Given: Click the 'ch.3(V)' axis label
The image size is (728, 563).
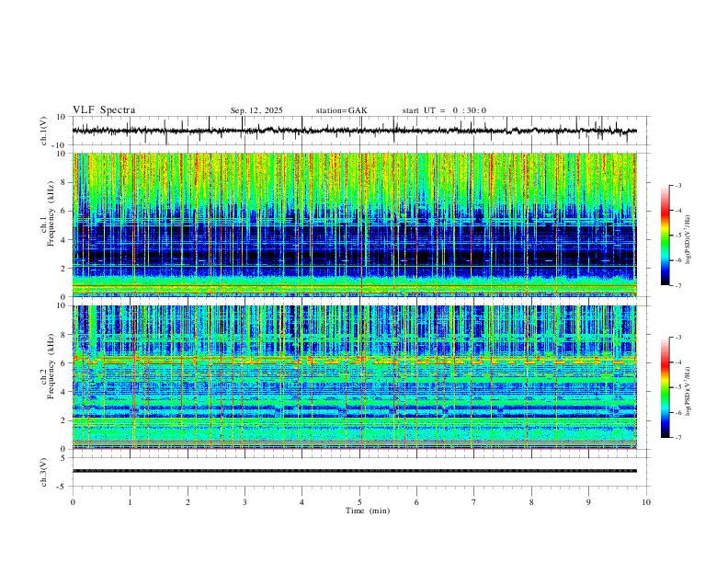Looking at the screenshot, I should [44, 473].
